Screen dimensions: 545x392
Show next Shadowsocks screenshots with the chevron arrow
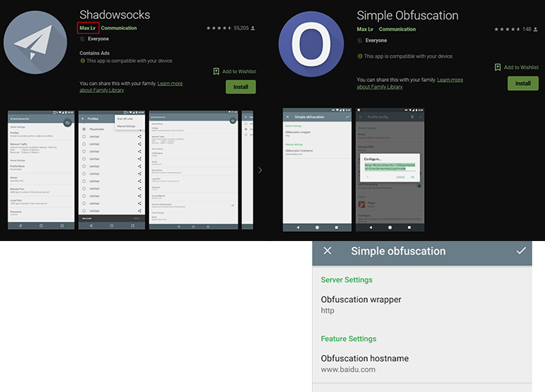[x=260, y=170]
